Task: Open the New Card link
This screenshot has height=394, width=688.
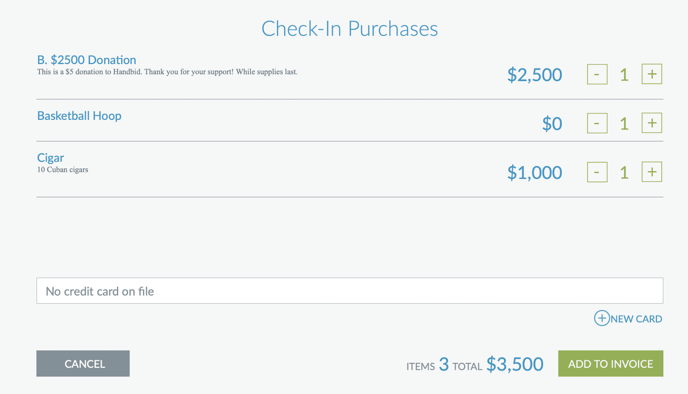Action: point(628,319)
